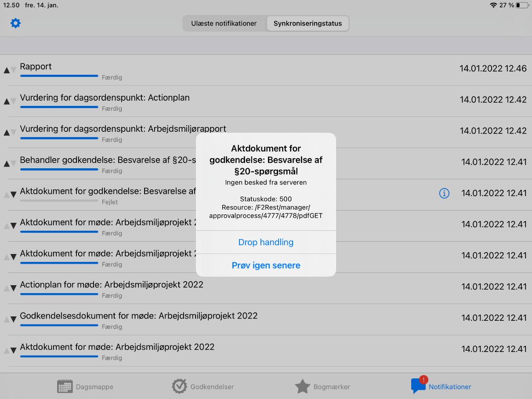This screenshot has height=399, width=532.
Task: Click arrows next to Actionplan for møde row
Action: [x=10, y=288]
